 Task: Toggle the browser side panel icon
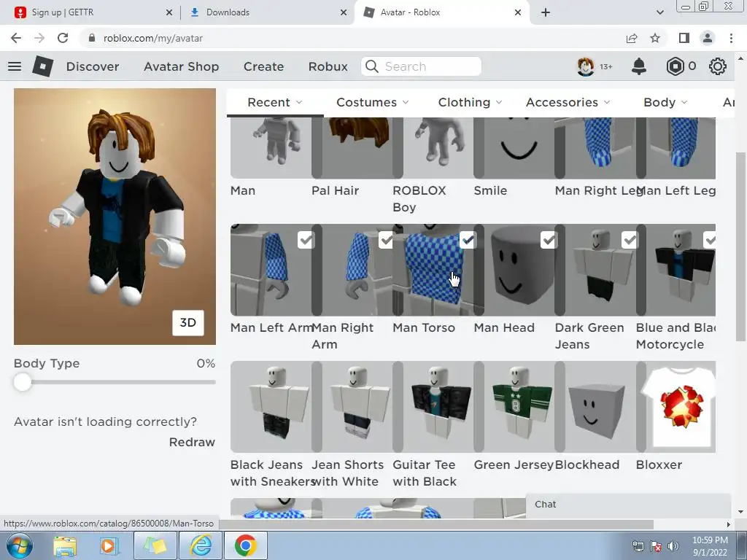pyautogui.click(x=684, y=38)
